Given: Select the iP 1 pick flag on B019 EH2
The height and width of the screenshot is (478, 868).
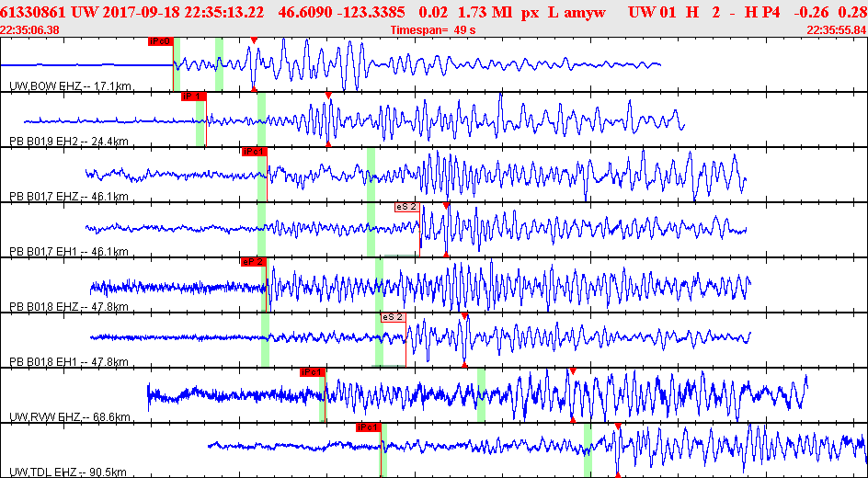Looking at the screenshot, I should (x=194, y=97).
